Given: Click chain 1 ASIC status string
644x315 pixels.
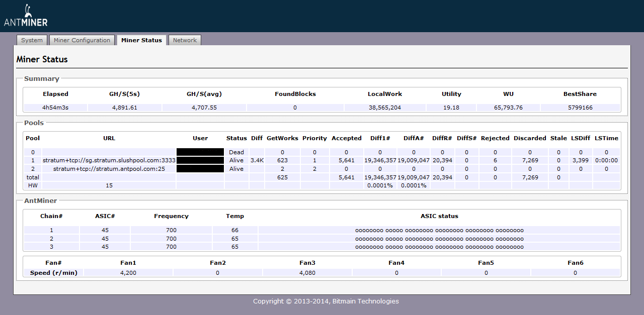Looking at the screenshot, I should coord(439,231).
